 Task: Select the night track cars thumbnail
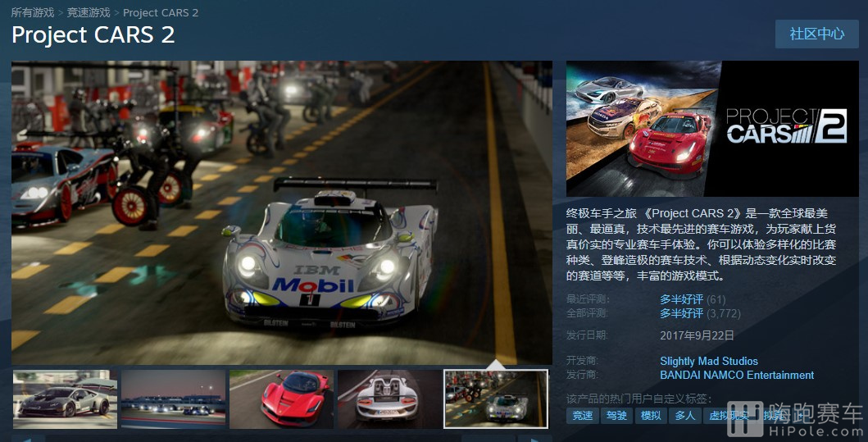pyautogui.click(x=173, y=399)
